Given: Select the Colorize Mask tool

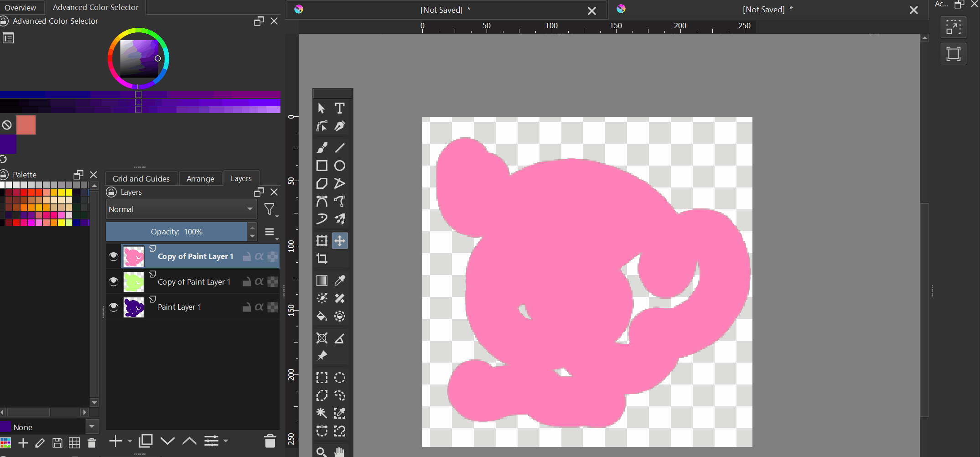Looking at the screenshot, I should tap(321, 298).
